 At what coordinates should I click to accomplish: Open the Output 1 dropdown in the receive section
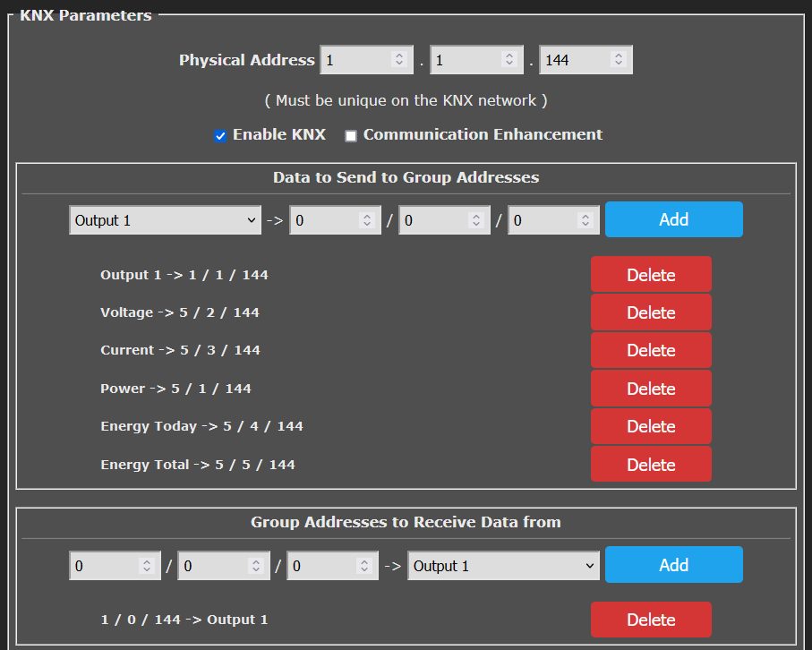(x=503, y=565)
